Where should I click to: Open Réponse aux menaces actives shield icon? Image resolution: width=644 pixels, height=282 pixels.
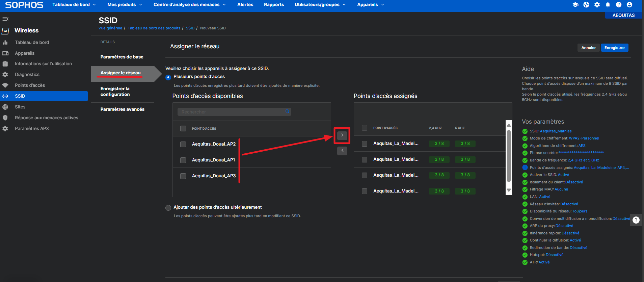click(x=5, y=118)
